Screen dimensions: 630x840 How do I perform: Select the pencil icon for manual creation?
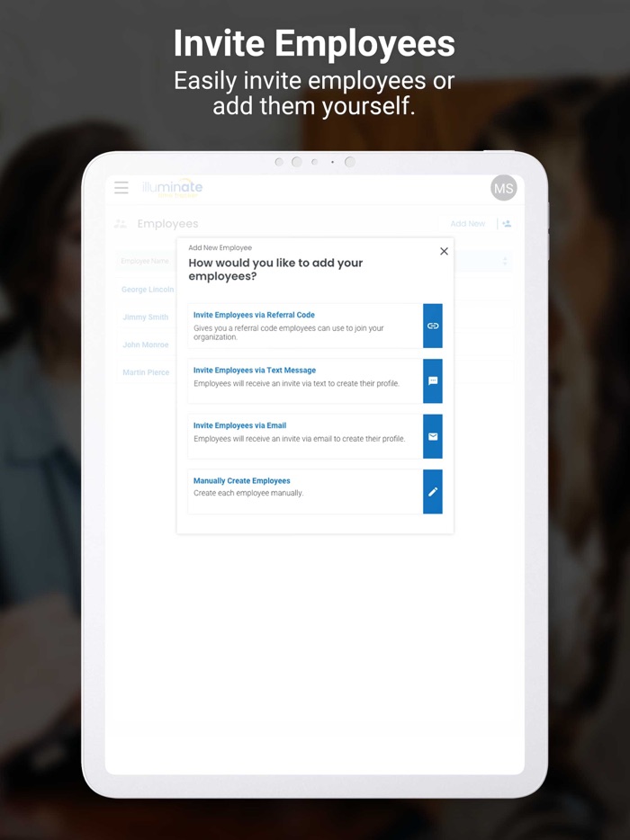click(x=433, y=492)
